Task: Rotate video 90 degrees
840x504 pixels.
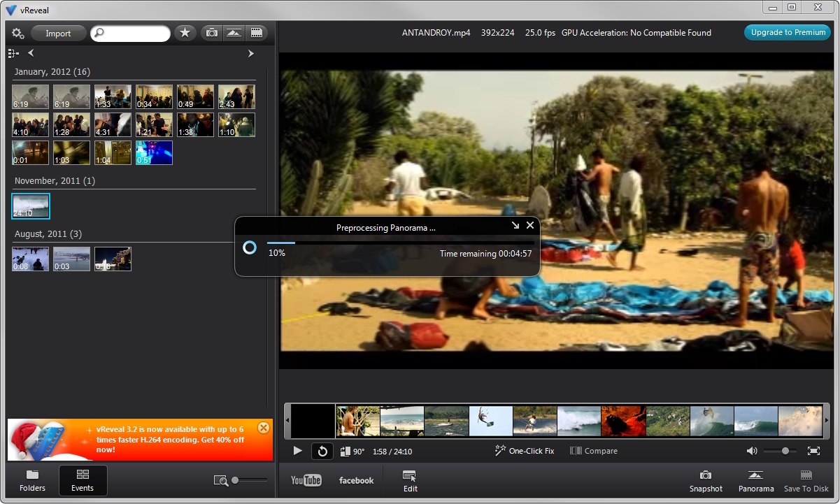Action: [353, 452]
